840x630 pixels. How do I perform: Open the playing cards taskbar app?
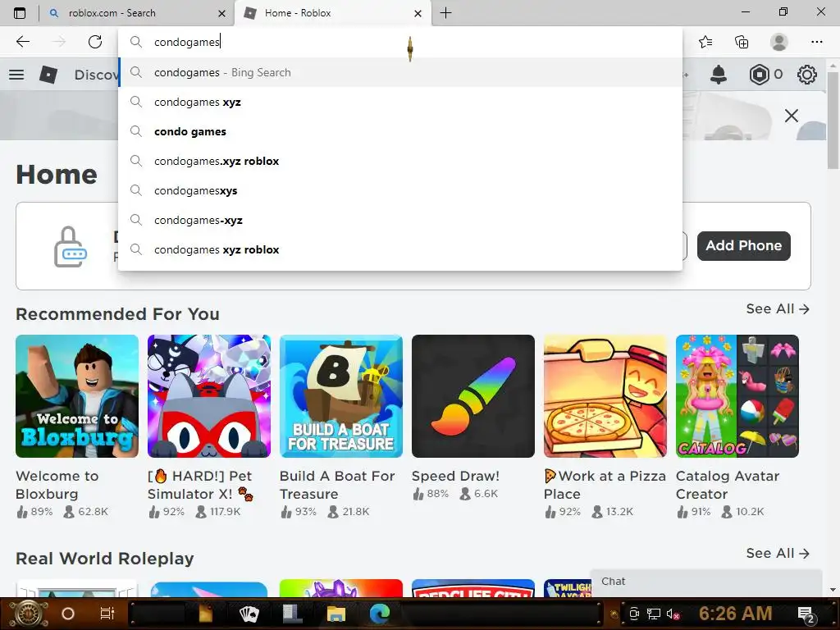(249, 614)
